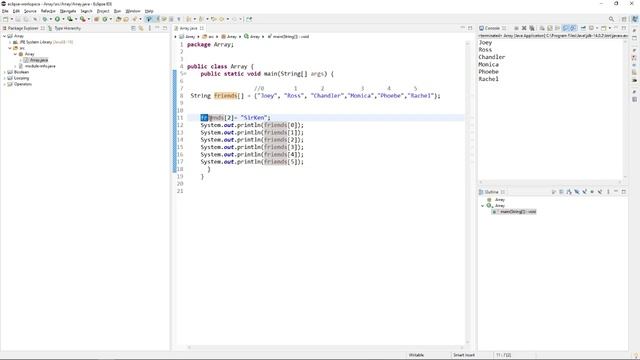This screenshot has height=360, width=640.
Task: Click Clear Console icon
Action: pyautogui.click(x=542, y=28)
